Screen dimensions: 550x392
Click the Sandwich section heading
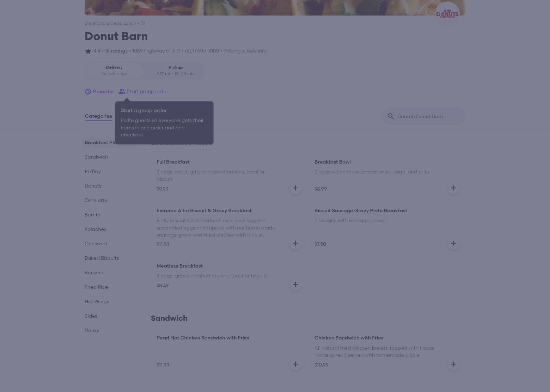coord(169,318)
